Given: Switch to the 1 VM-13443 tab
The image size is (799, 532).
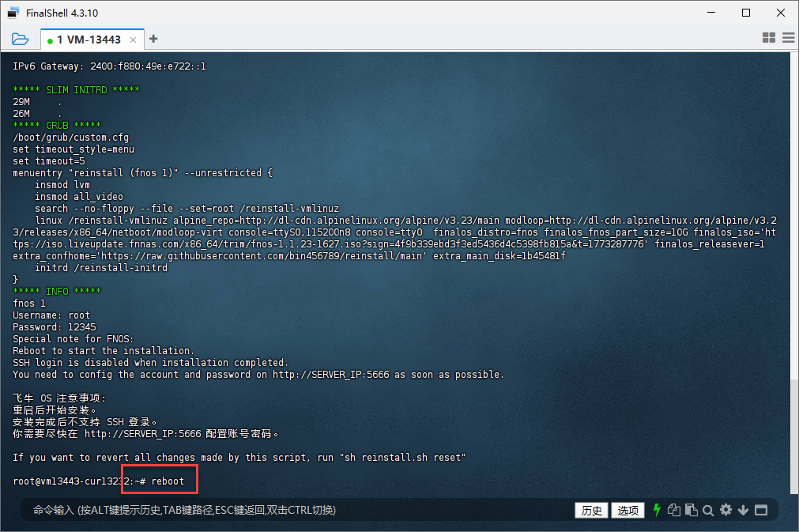Looking at the screenshot, I should click(x=89, y=40).
